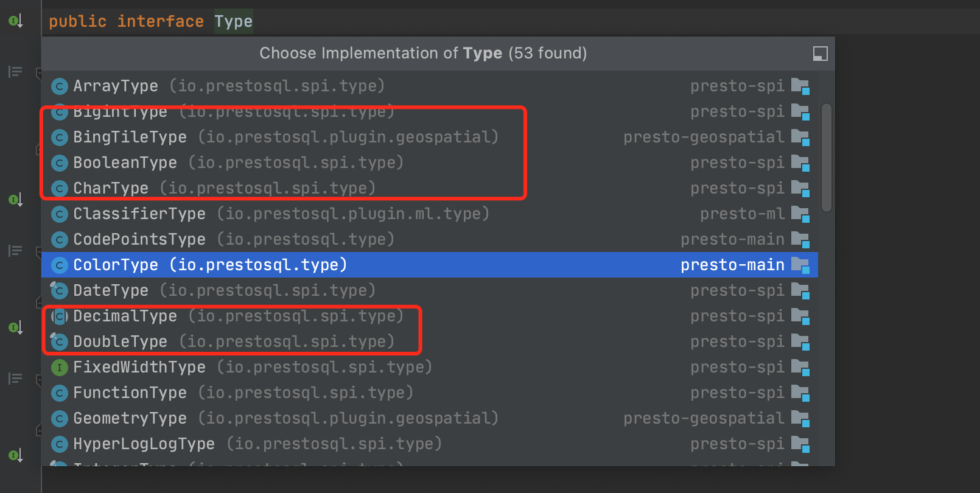Screen dimensions: 980x493
Task: Click the class icon beside HyperLogLogType
Action: 59,444
